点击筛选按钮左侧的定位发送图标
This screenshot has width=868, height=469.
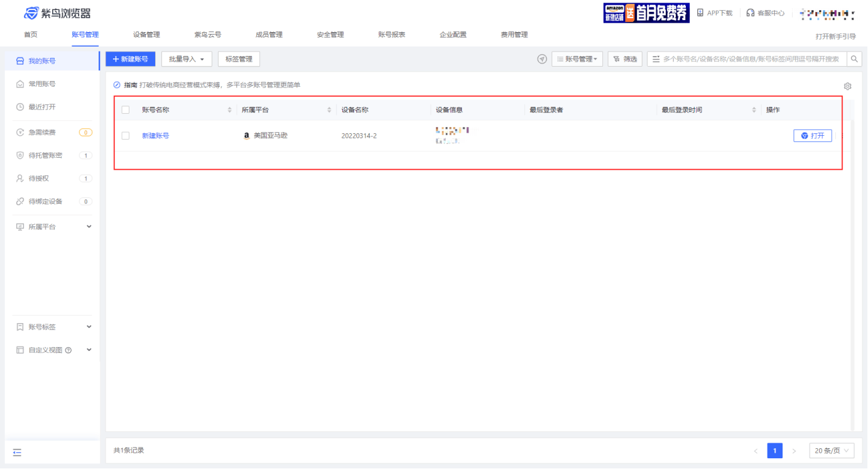pyautogui.click(x=541, y=58)
